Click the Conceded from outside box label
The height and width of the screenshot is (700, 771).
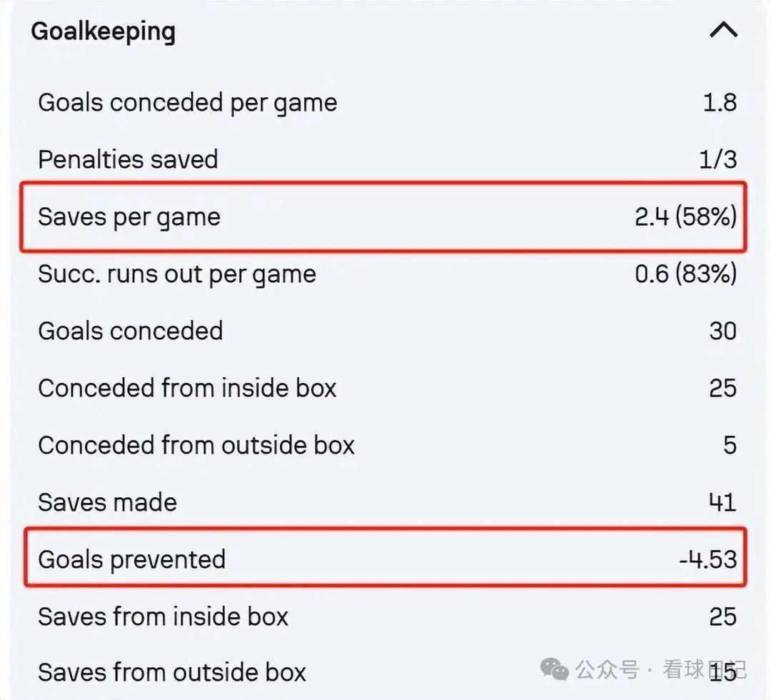196,445
